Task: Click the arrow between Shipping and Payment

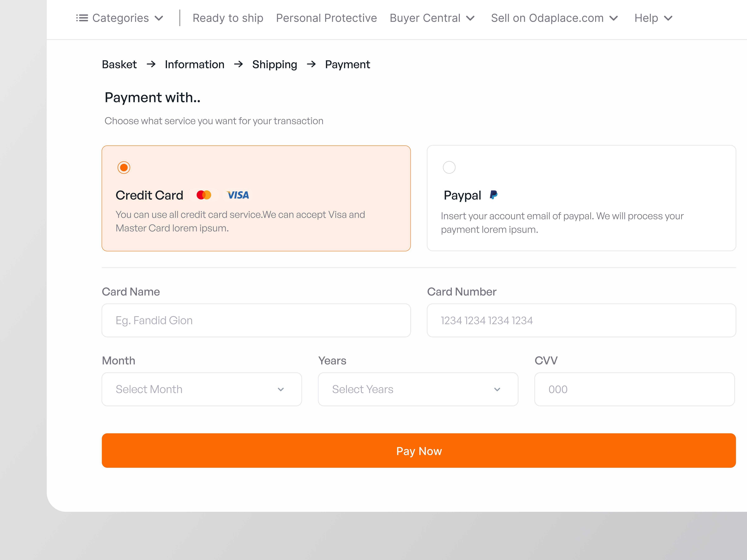Action: (x=311, y=64)
